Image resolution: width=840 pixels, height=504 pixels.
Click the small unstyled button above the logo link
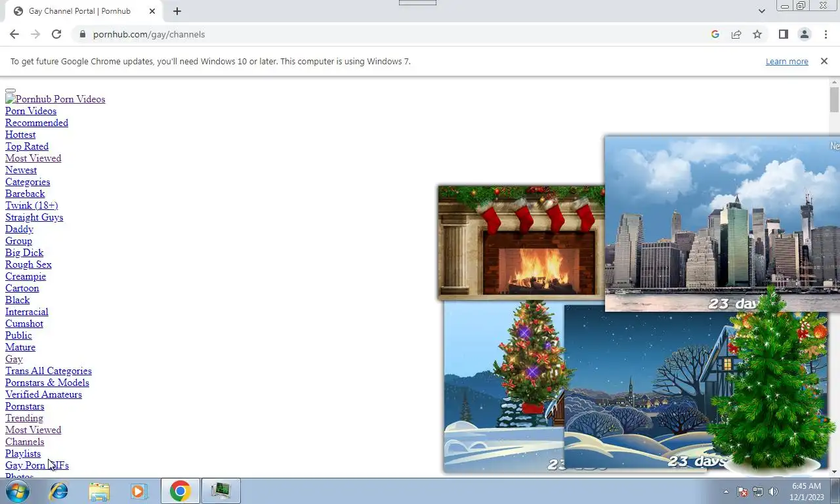[x=10, y=91]
